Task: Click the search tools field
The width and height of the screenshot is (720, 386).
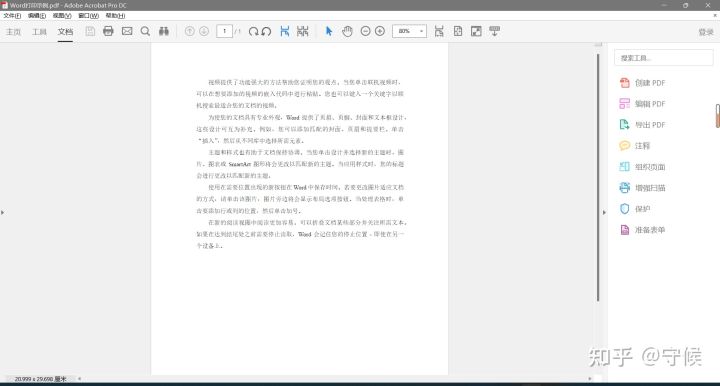Action: pos(664,58)
